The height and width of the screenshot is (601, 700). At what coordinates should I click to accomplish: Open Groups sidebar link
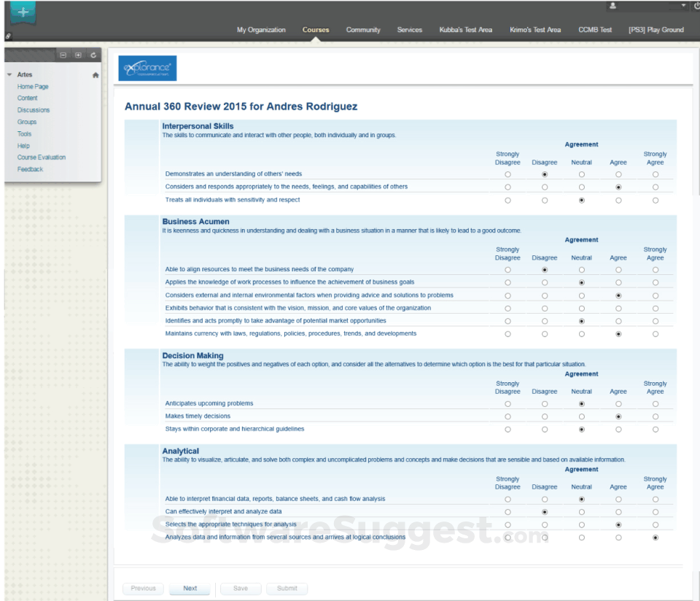click(27, 122)
